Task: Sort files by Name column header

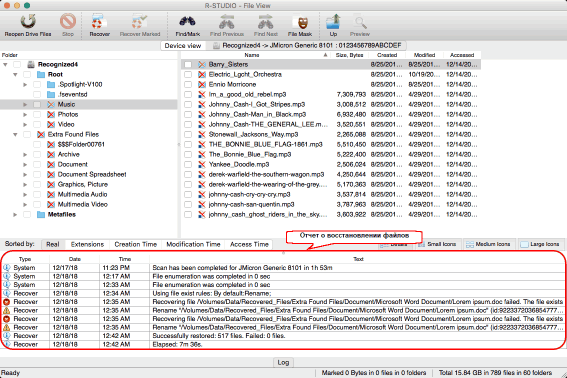Action: click(255, 55)
